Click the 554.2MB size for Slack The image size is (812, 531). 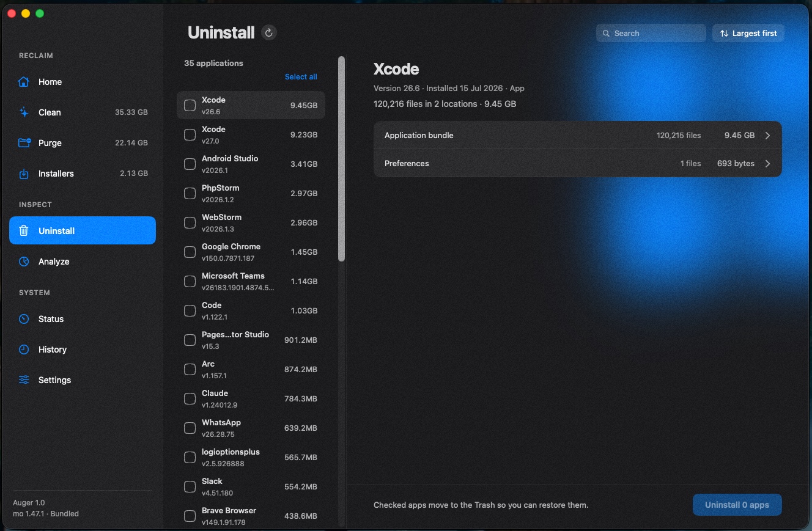click(x=301, y=487)
